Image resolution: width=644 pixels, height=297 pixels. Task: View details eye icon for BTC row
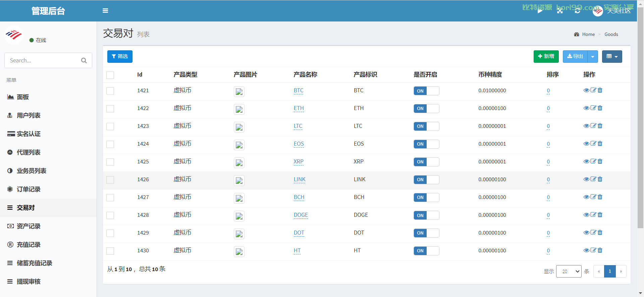tap(586, 90)
